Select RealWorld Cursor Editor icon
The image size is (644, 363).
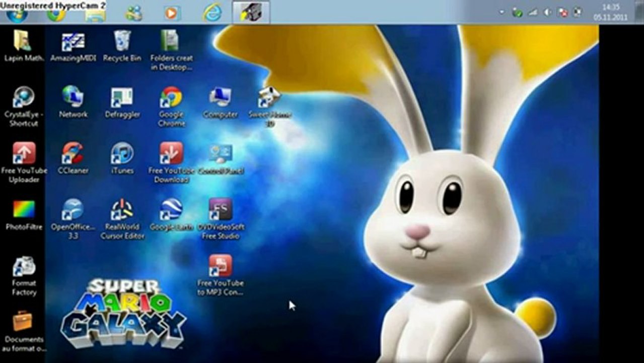pyautogui.click(x=122, y=218)
